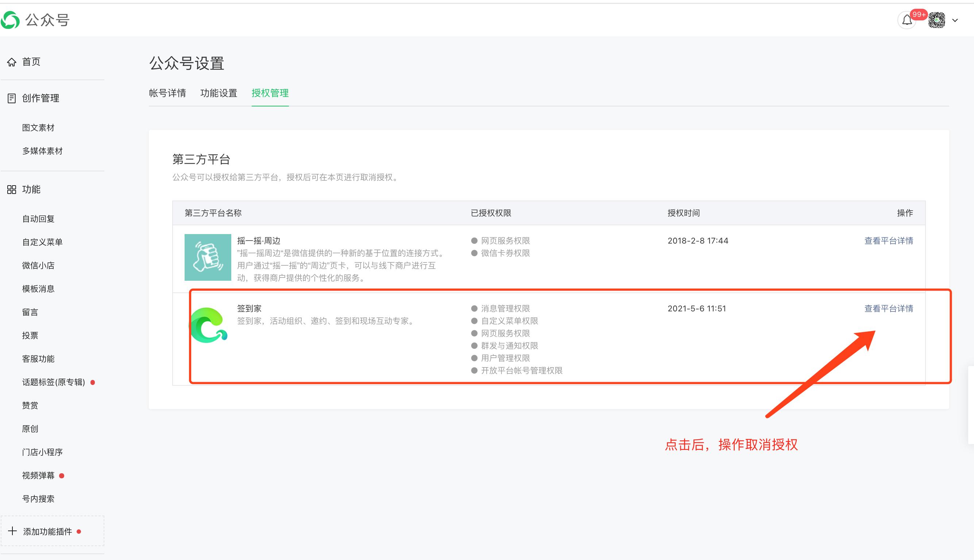Click the 2021-5-6 11:51 authorization time
This screenshot has width=974, height=560.
[696, 308]
